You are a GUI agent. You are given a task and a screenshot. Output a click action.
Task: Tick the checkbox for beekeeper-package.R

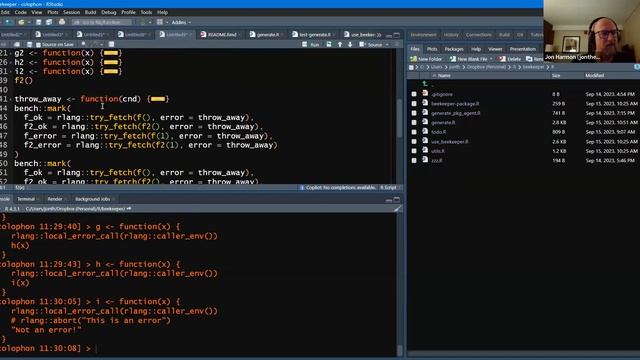click(x=414, y=104)
